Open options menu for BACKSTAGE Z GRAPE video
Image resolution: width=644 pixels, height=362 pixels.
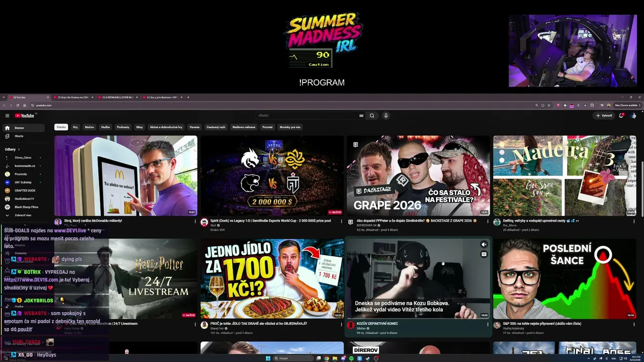(488, 221)
